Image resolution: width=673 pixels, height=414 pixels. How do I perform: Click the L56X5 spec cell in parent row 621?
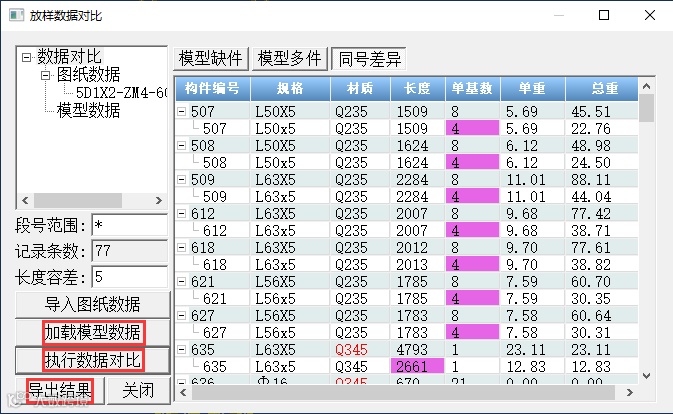coord(290,281)
